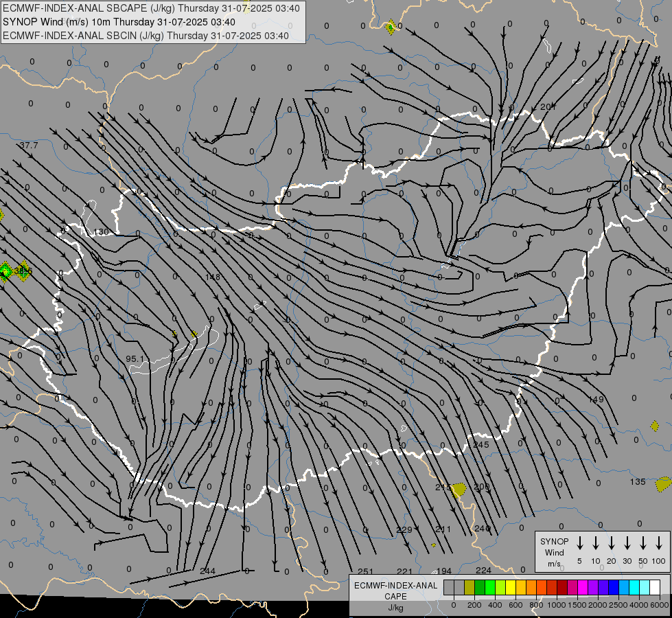Click the 229 value on the map
Image resolution: width=672 pixels, height=618 pixels.
tap(404, 529)
